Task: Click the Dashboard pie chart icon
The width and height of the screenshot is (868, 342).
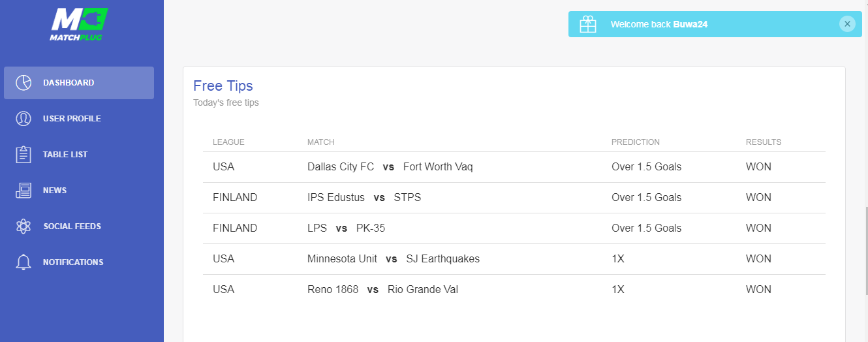Action: [x=23, y=83]
